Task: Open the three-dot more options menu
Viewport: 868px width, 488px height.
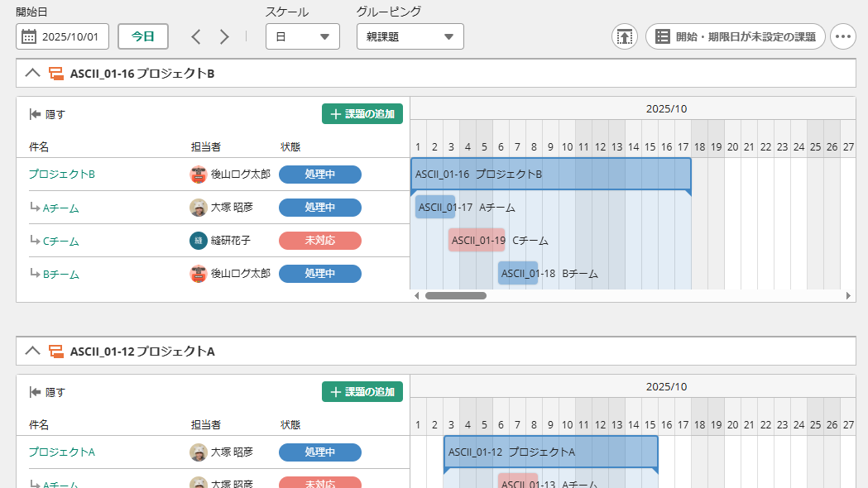Action: tap(843, 36)
